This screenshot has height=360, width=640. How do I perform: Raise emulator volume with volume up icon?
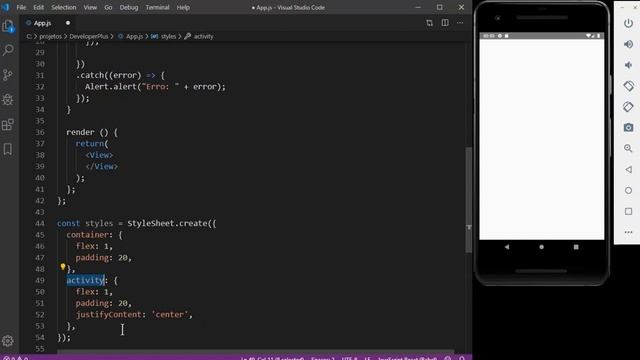628,44
